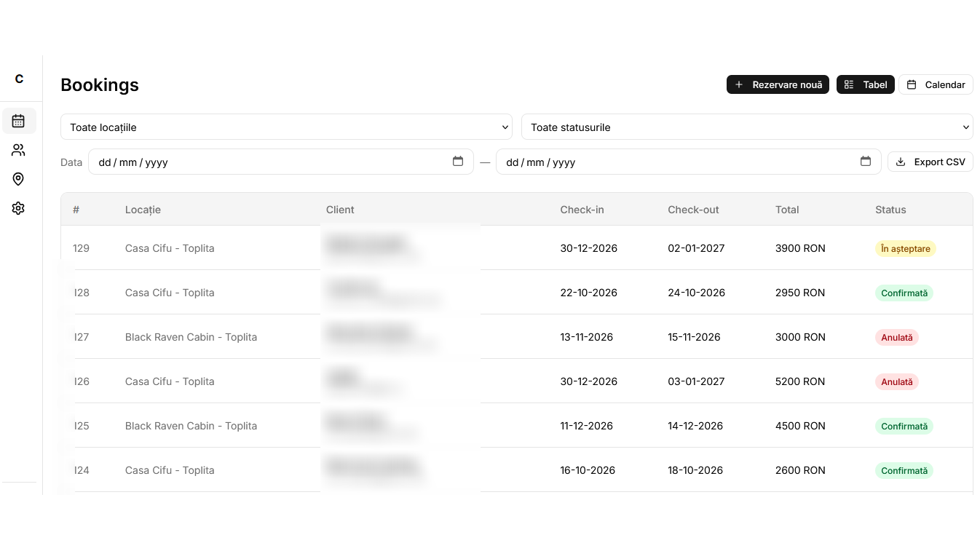Open the clients sidebar icon
Screen dimensions: 980x551
click(19, 150)
